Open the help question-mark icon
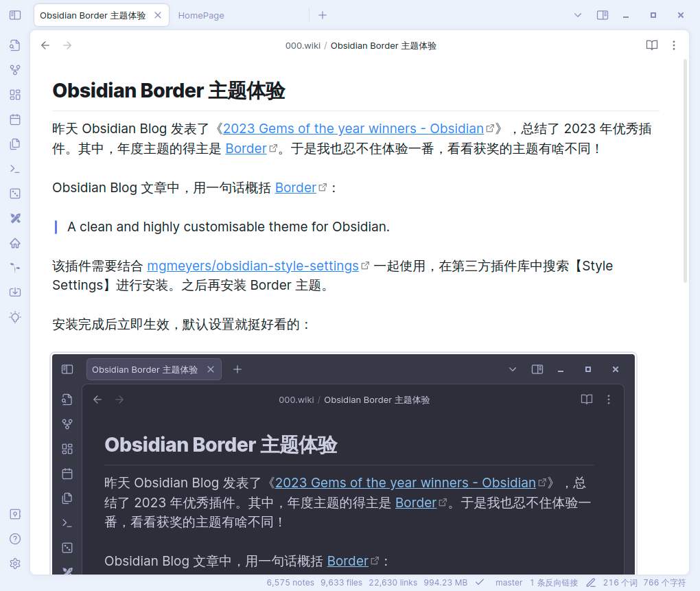 [x=14, y=539]
